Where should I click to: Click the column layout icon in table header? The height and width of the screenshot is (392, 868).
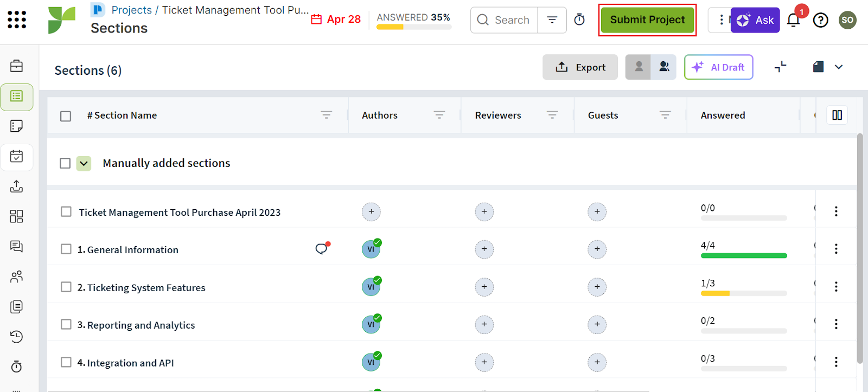(837, 115)
